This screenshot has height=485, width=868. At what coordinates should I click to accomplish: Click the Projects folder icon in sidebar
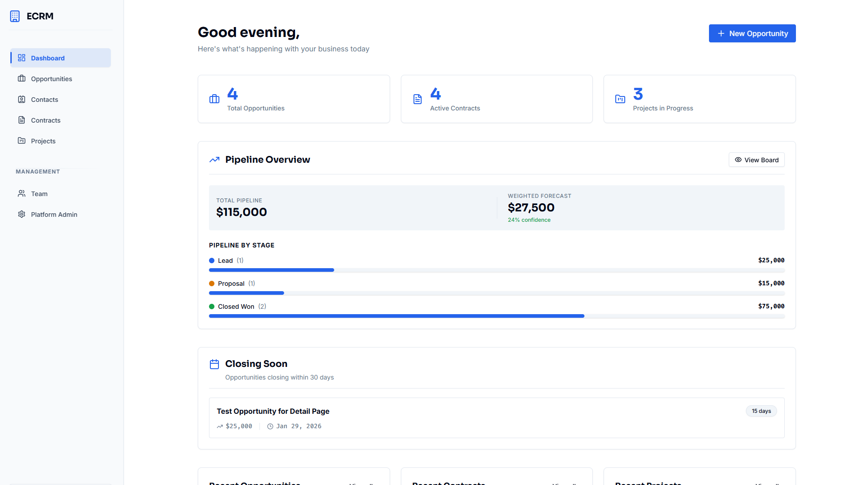coord(22,141)
